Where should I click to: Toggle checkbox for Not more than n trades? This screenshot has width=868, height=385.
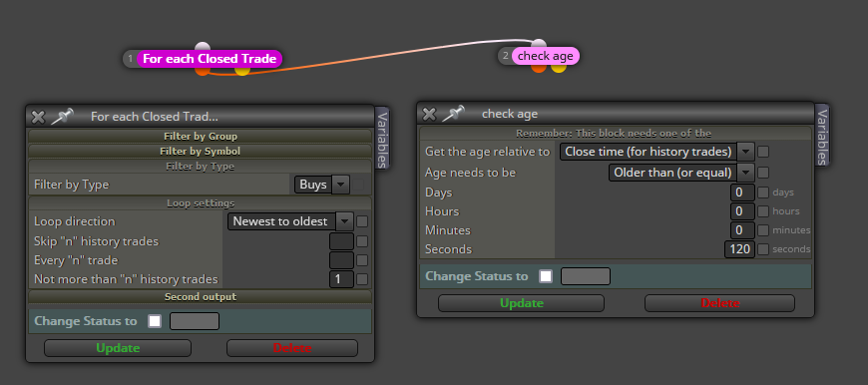[362, 279]
